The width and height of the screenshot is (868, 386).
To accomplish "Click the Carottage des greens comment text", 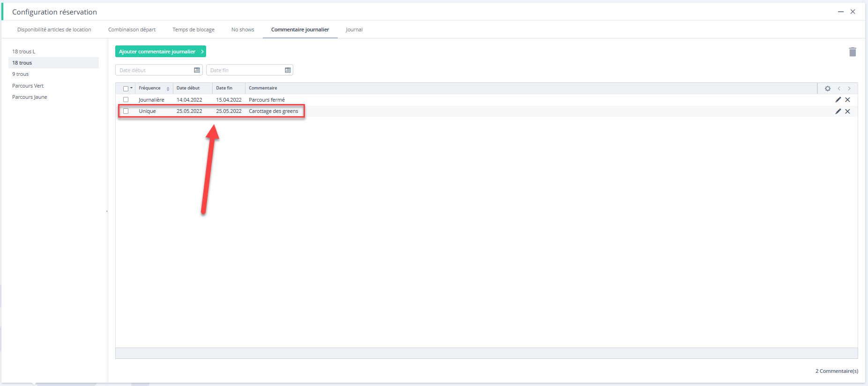I will coord(274,111).
